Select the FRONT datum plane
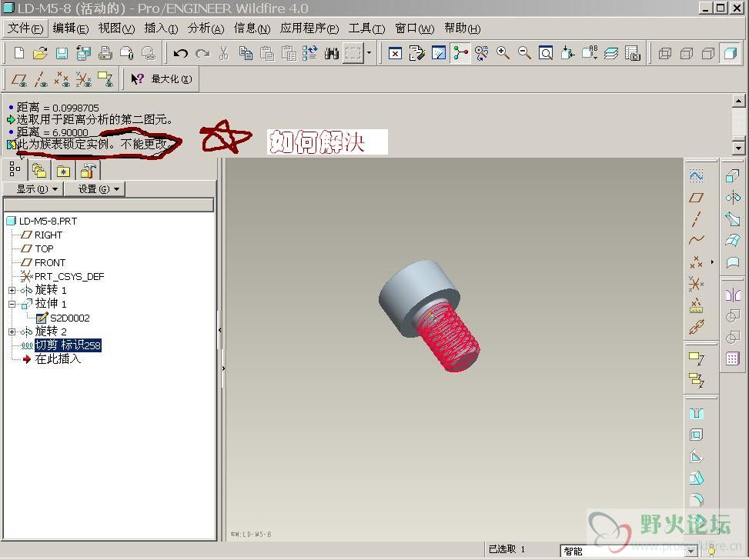The image size is (749, 560). pos(50,262)
